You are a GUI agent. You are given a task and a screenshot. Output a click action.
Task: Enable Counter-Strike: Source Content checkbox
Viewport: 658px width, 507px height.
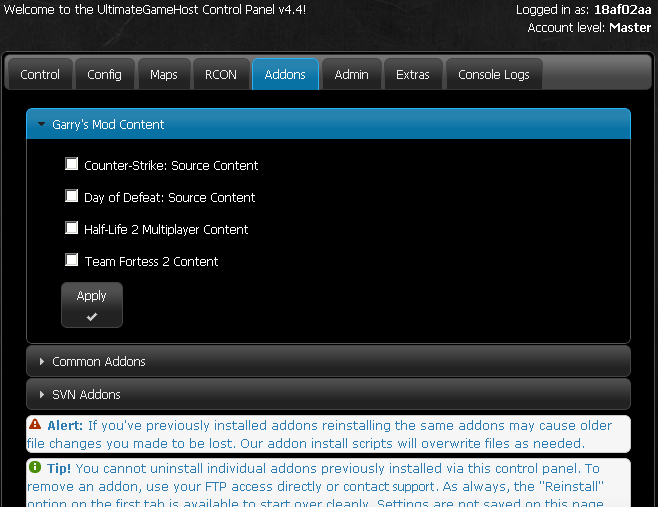pos(72,164)
